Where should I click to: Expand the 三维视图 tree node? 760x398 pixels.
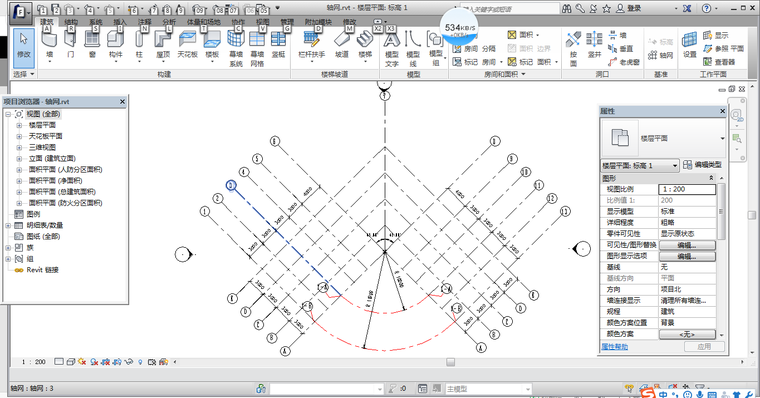(19, 147)
